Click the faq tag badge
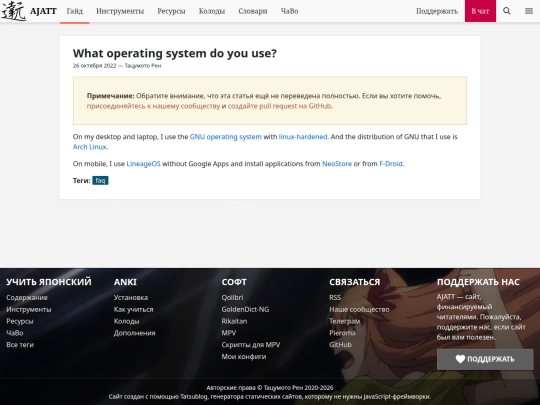 click(100, 180)
